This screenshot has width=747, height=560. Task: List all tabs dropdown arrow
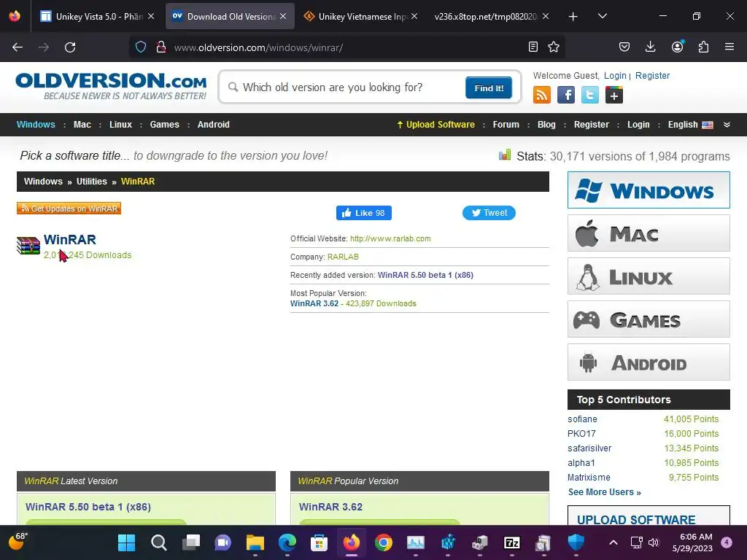pyautogui.click(x=602, y=16)
